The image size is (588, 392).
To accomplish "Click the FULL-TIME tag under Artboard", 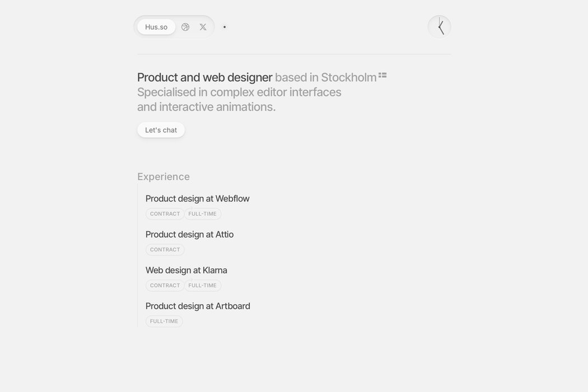I will [x=164, y=321].
